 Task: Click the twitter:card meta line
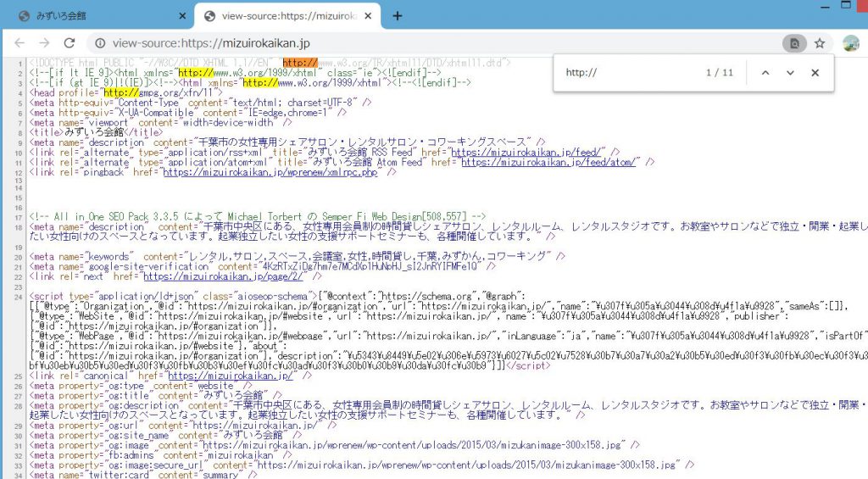[x=142, y=475]
